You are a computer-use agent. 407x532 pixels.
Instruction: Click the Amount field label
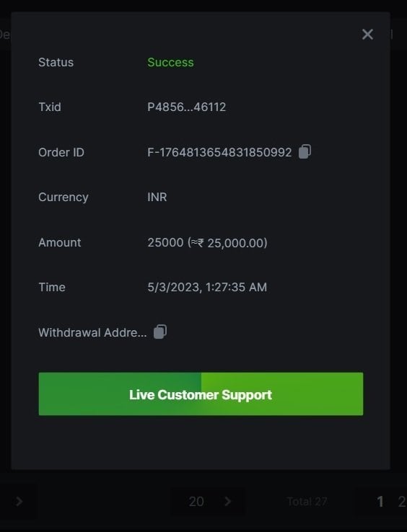60,243
